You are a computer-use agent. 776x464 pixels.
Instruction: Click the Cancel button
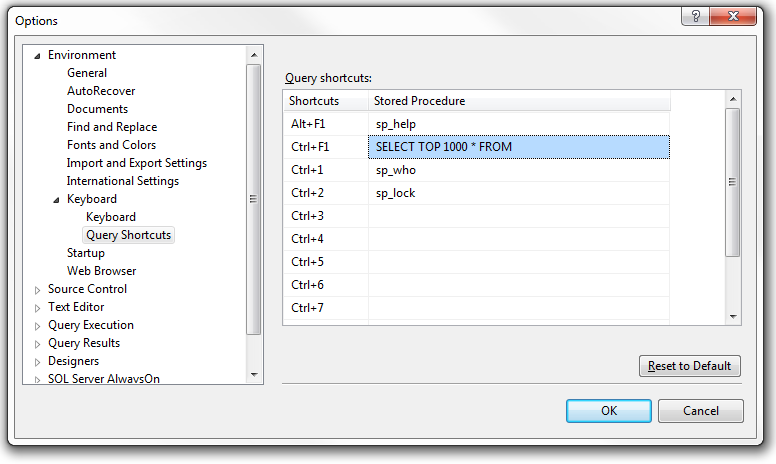pos(700,411)
